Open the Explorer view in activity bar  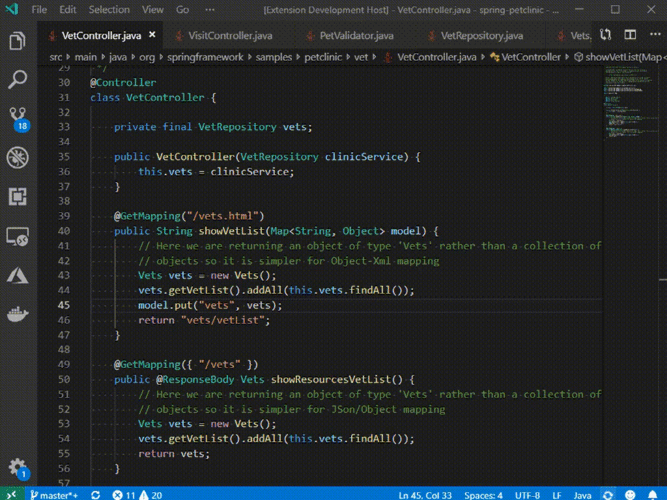(17, 41)
